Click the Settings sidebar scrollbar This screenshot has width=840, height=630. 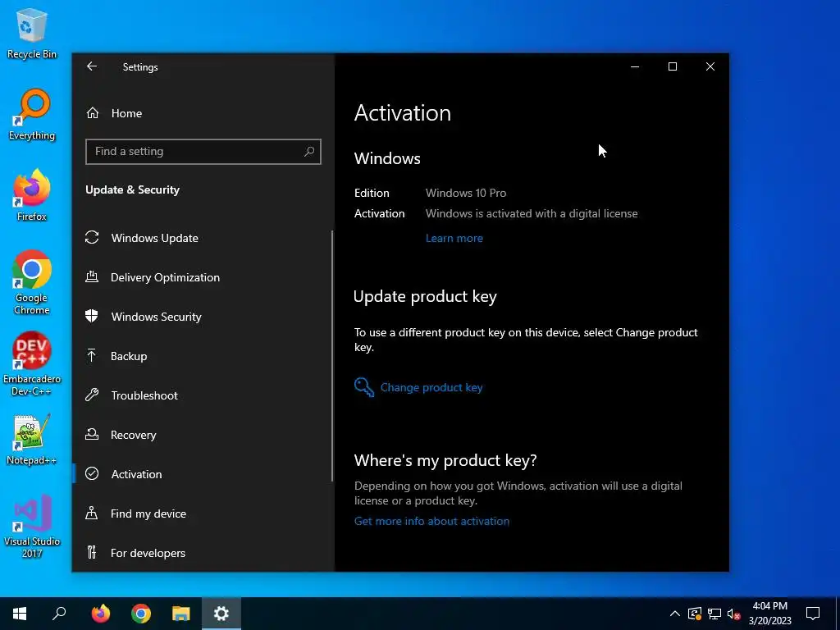pyautogui.click(x=332, y=356)
